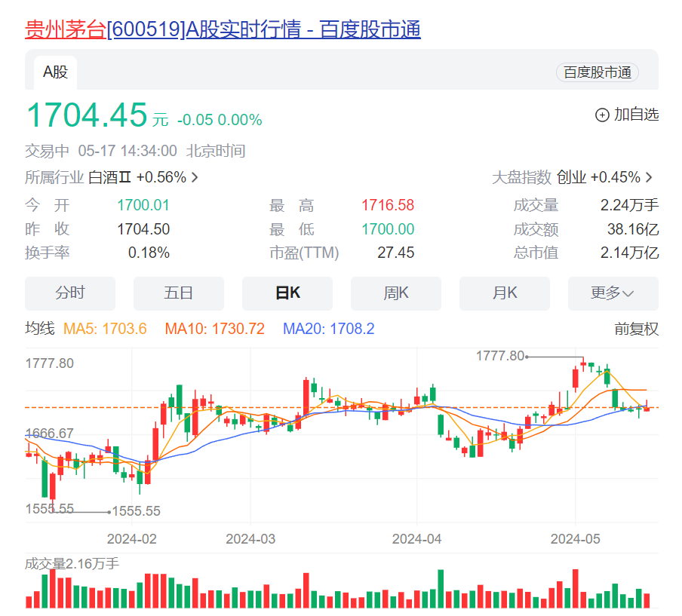Switch to the 五日 chart tab

179,293
